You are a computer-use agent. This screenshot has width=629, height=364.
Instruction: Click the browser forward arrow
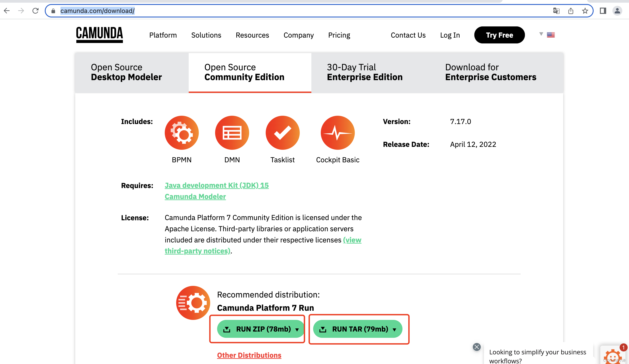[x=21, y=11]
